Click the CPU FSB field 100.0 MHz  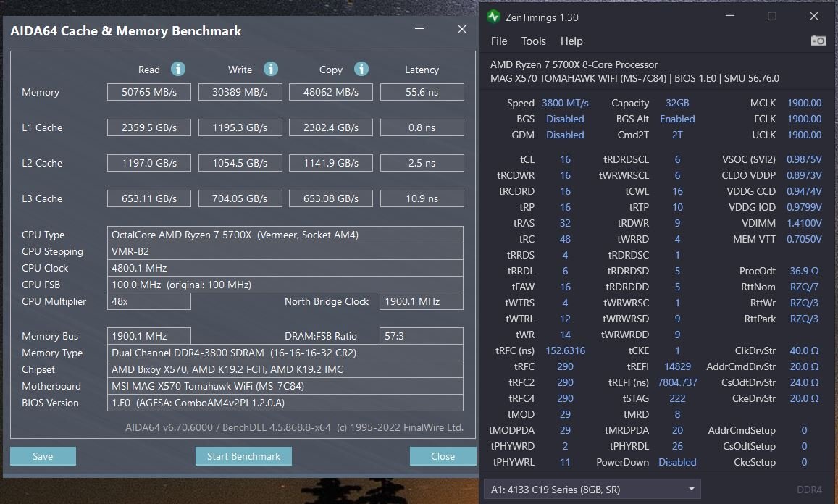tap(285, 285)
